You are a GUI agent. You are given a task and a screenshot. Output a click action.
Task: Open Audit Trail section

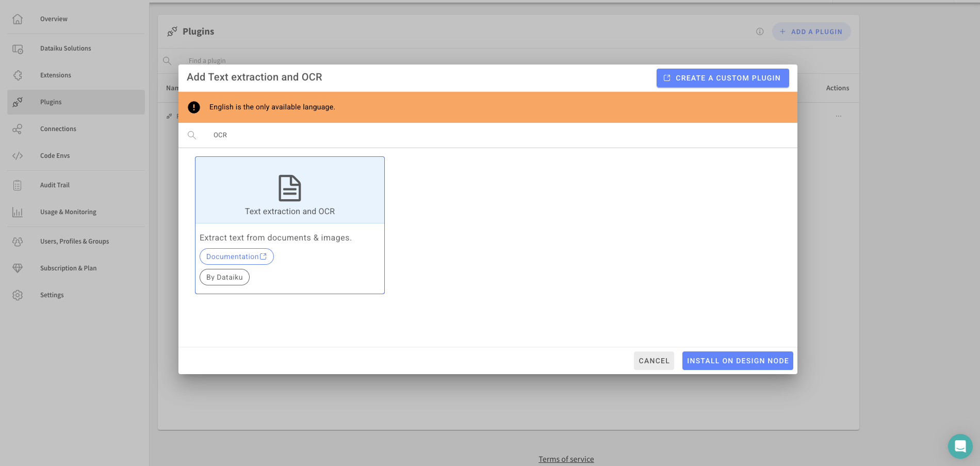(x=55, y=185)
